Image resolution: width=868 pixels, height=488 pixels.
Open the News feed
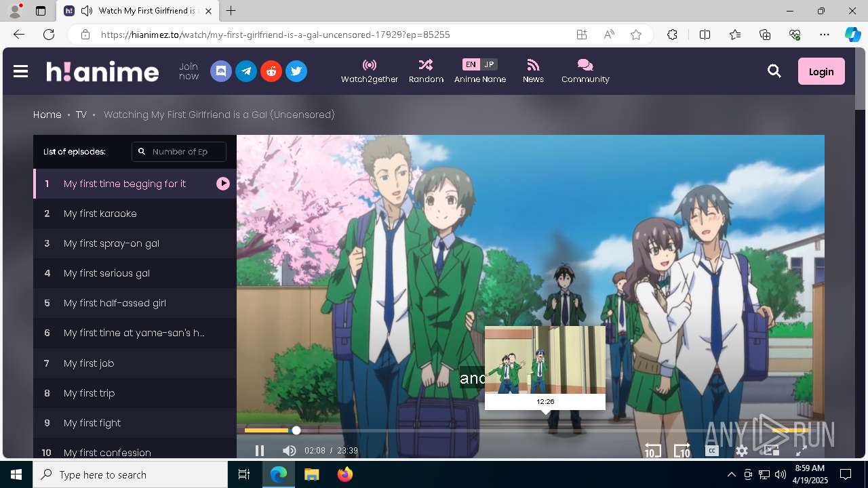[533, 71]
